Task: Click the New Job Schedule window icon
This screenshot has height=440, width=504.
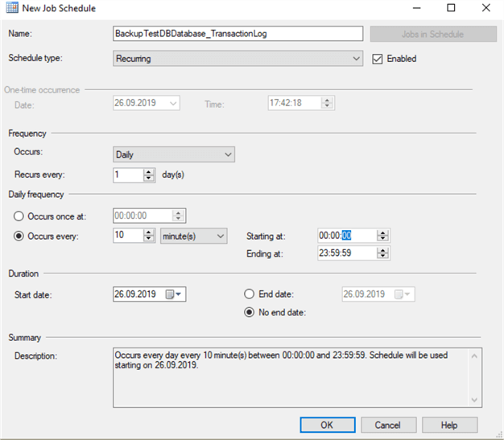Action: pos(11,9)
